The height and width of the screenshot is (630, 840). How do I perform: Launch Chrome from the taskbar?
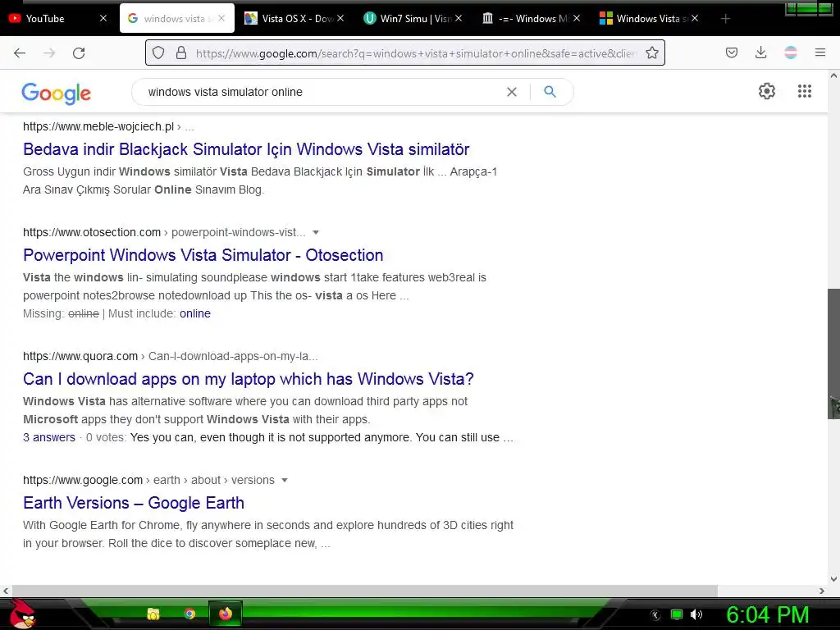189,614
